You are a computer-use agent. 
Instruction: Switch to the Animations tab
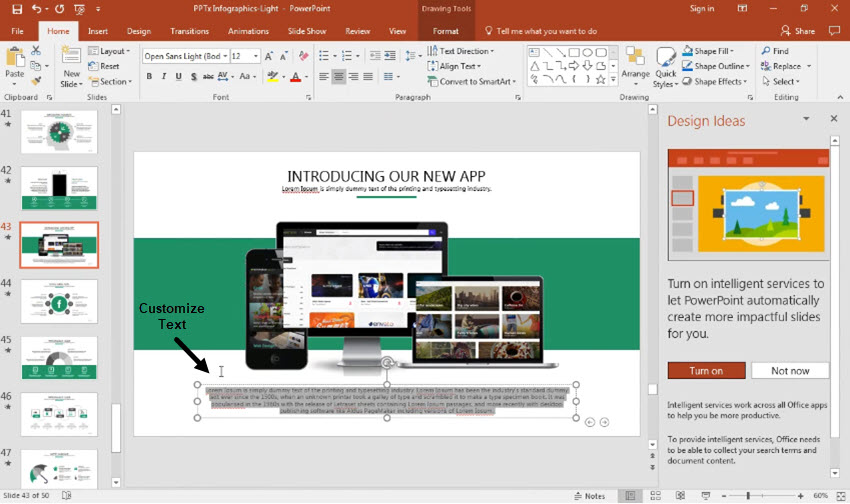point(248,31)
